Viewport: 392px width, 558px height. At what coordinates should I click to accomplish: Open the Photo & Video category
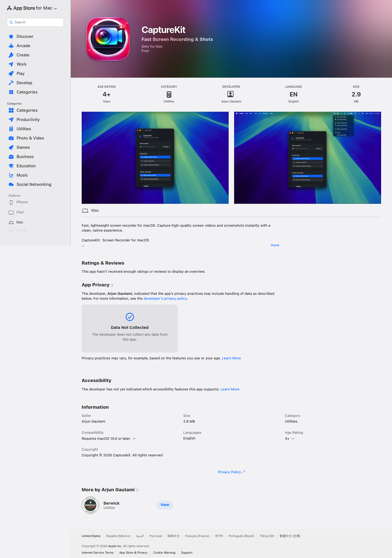tap(35, 138)
